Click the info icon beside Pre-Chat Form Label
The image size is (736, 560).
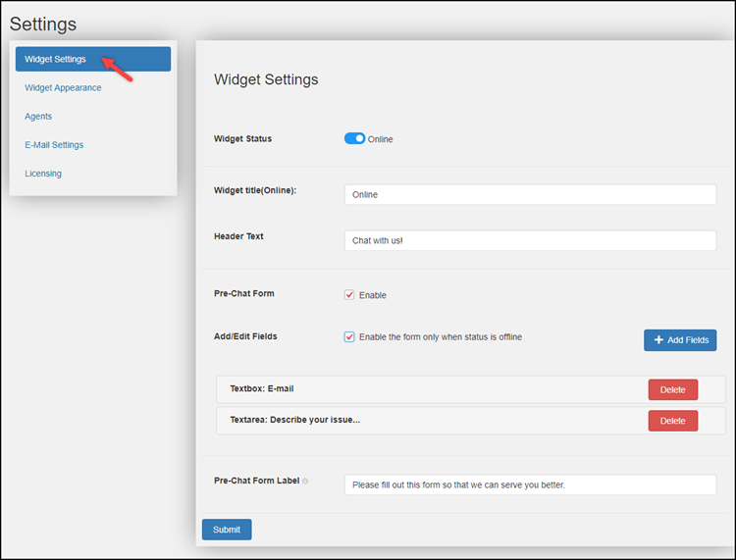click(305, 482)
